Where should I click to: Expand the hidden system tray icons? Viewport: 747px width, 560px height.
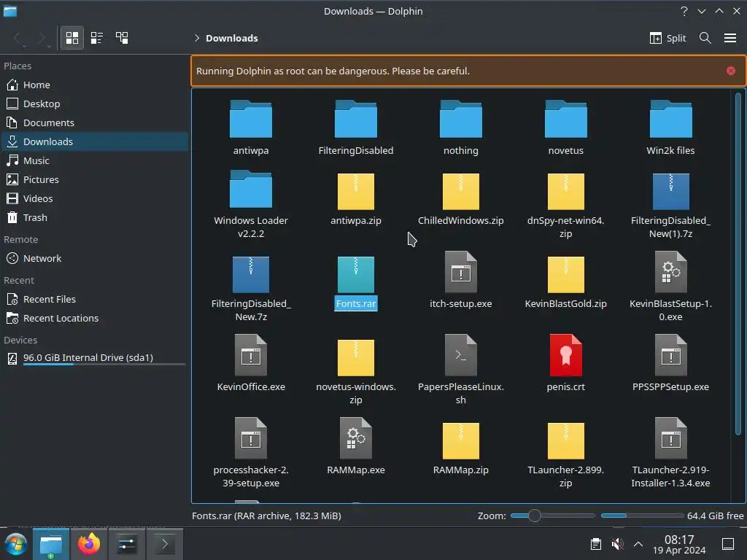coord(638,544)
